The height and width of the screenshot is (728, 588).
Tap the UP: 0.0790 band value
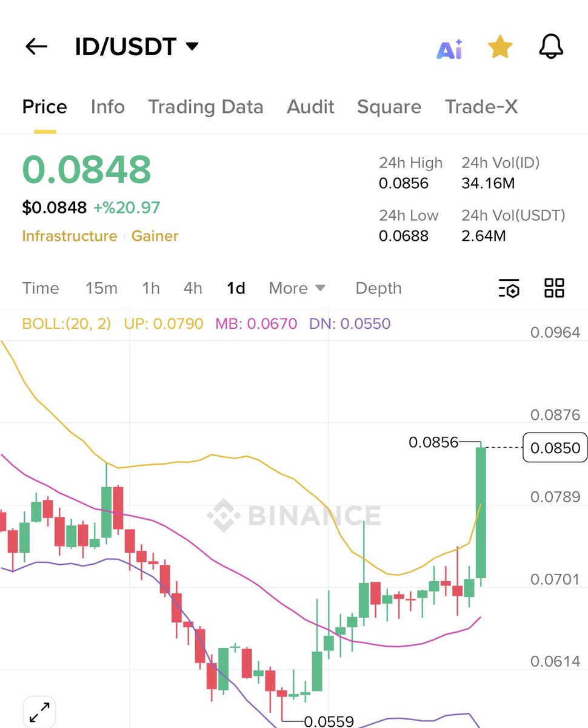[x=164, y=323]
